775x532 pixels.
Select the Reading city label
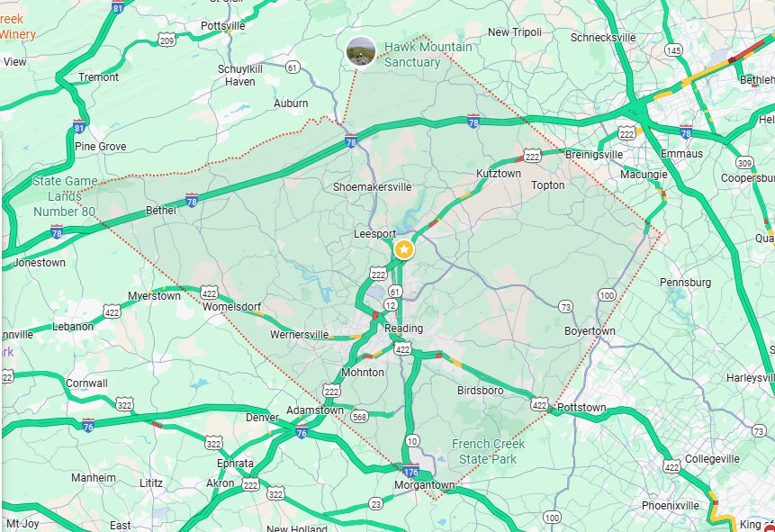[x=404, y=329]
